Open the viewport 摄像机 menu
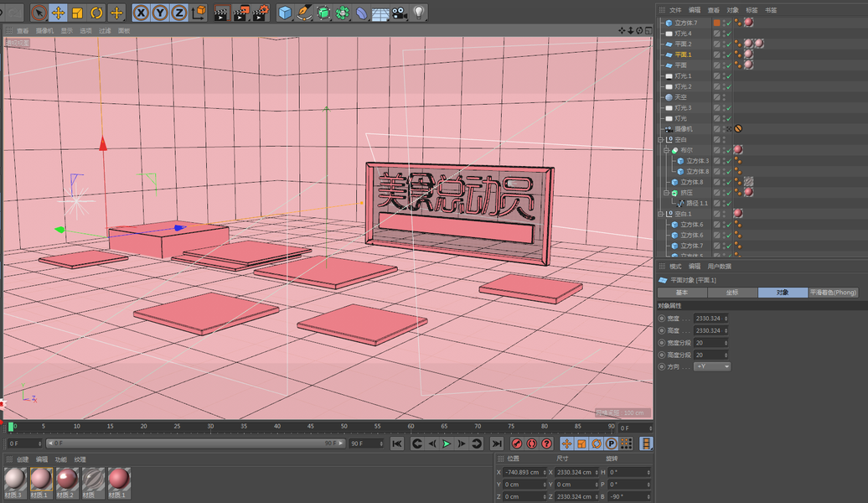The height and width of the screenshot is (503, 868). tap(45, 31)
